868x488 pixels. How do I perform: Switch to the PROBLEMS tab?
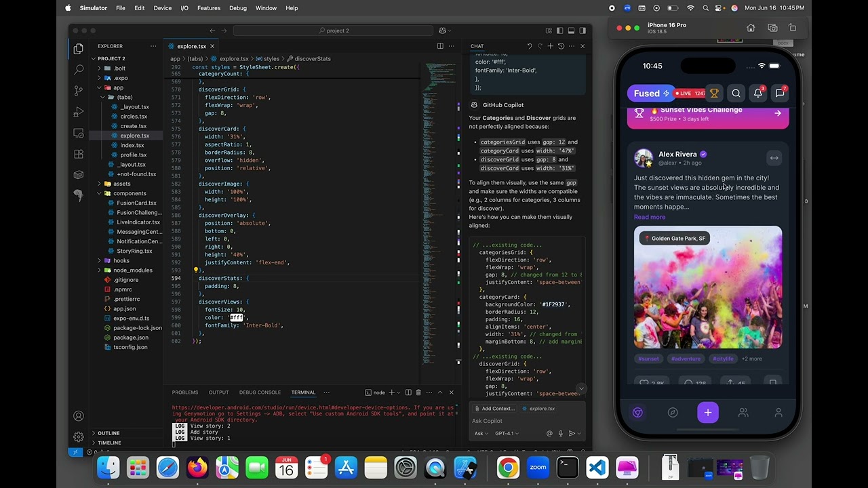[x=185, y=392]
